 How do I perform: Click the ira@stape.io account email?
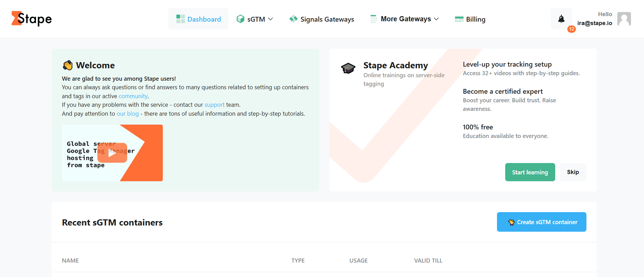pyautogui.click(x=595, y=23)
